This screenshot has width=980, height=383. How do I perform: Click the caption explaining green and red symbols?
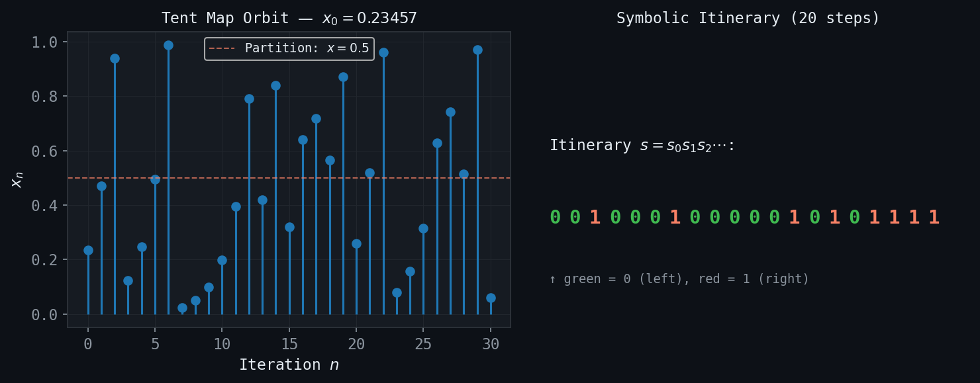click(679, 278)
